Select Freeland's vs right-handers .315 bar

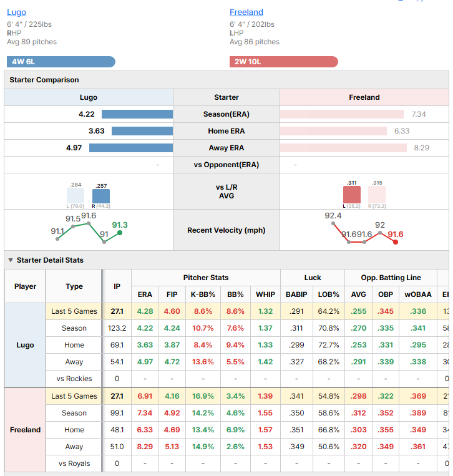click(x=377, y=195)
